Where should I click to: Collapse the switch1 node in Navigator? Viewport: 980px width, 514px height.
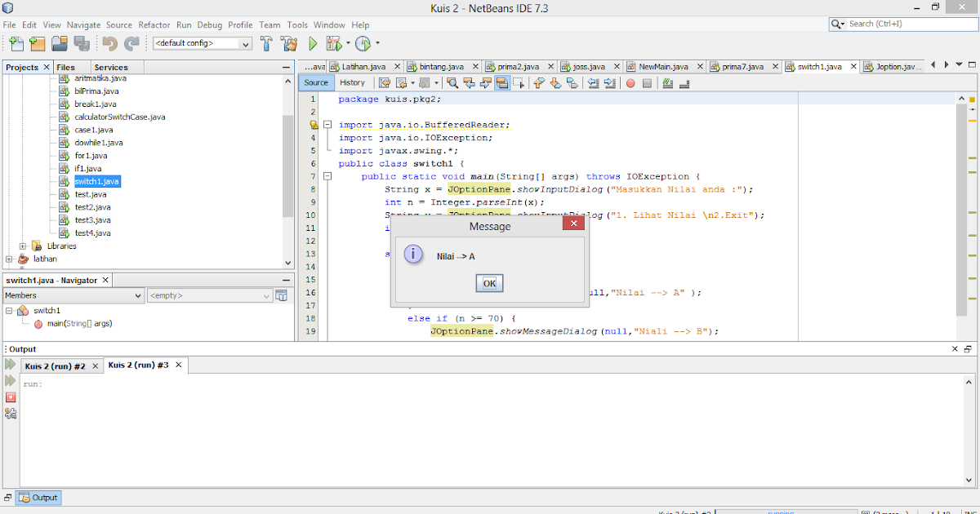pyautogui.click(x=9, y=311)
